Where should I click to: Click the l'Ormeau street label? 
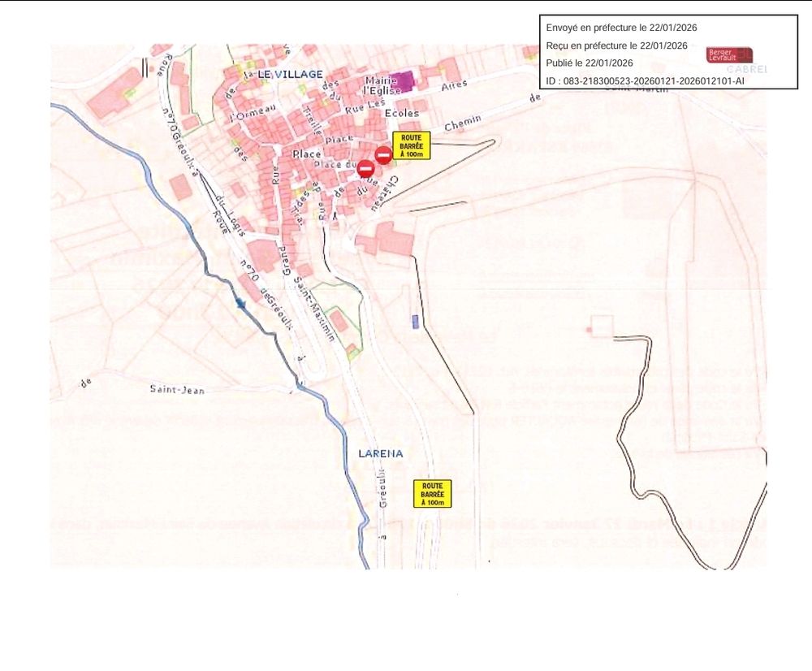(254, 112)
